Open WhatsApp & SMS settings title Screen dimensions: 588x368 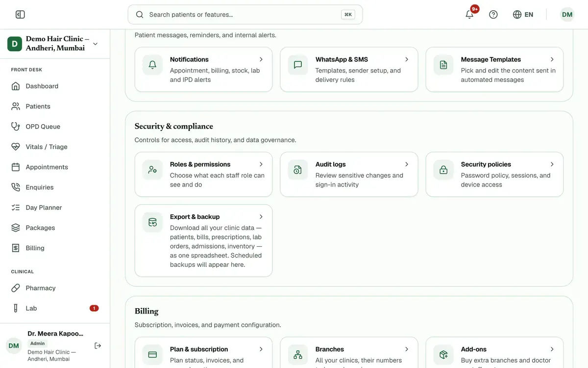[342, 59]
